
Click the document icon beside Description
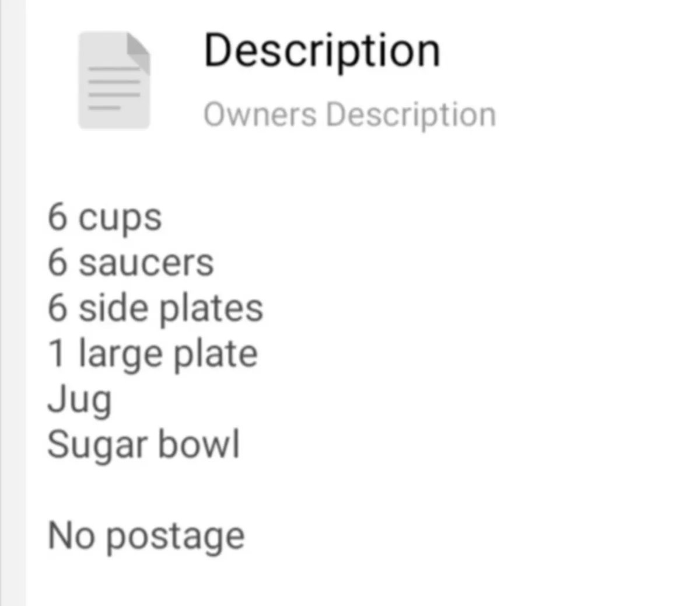(114, 81)
